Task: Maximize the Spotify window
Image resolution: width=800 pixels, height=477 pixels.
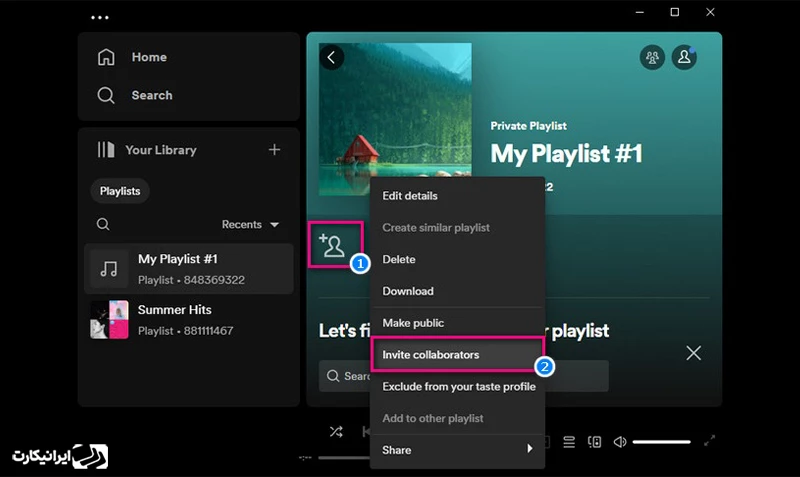Action: click(674, 12)
